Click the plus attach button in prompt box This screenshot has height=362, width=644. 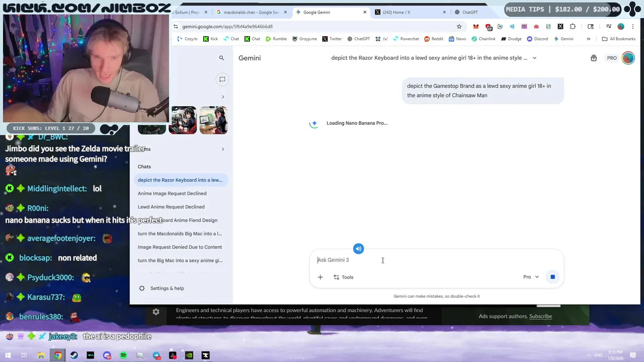[x=320, y=277]
